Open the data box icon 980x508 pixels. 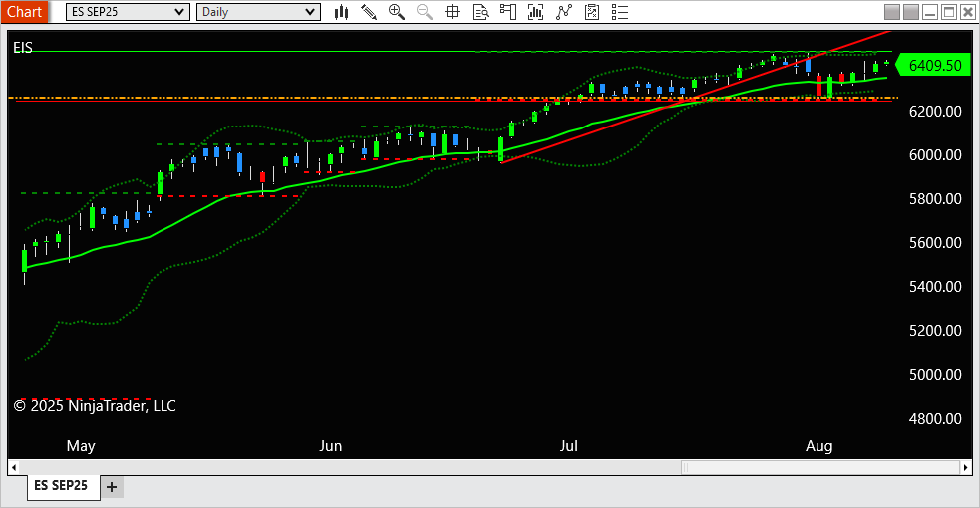tap(480, 12)
